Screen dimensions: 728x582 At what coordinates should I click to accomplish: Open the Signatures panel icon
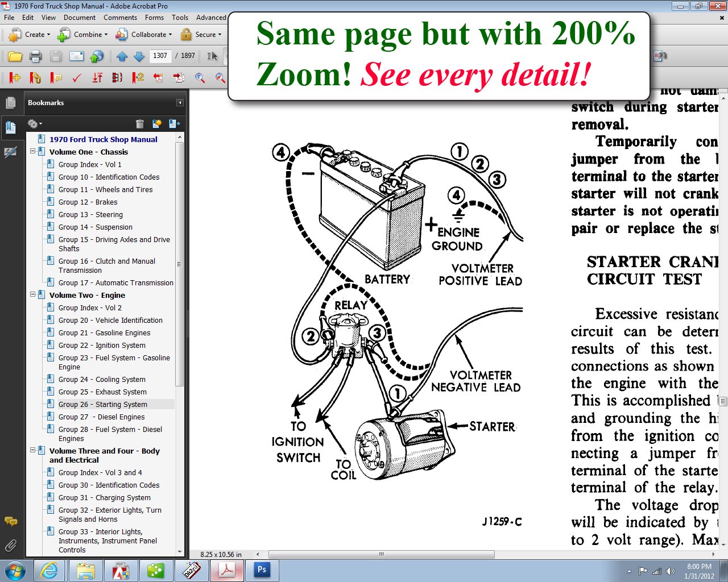pyautogui.click(x=10, y=152)
